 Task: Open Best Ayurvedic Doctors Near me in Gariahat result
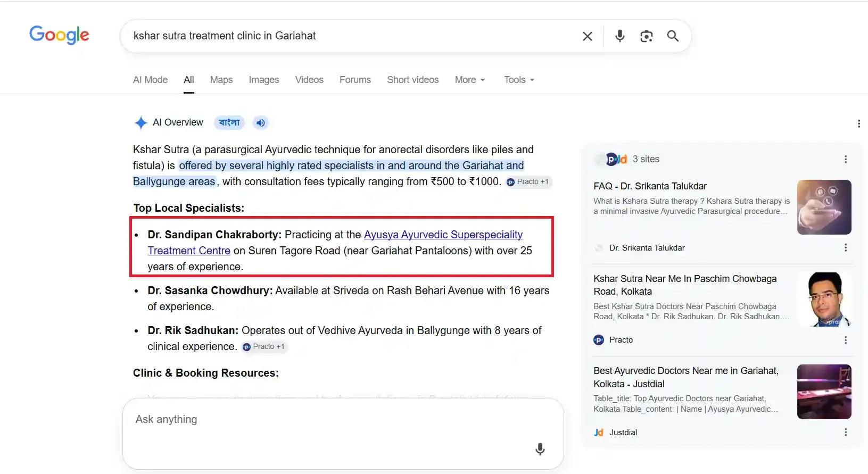686,377
